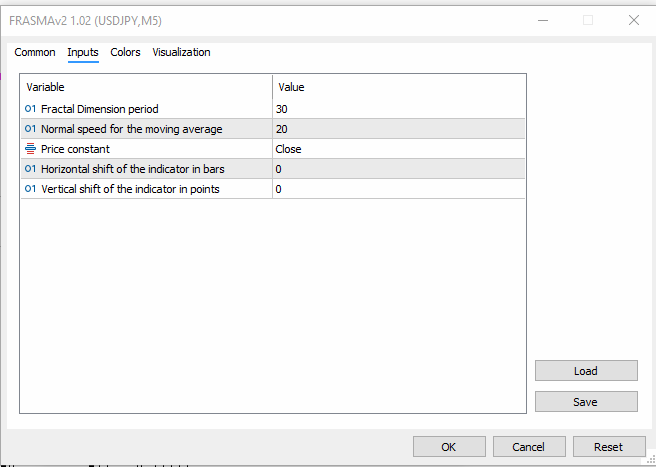This screenshot has width=656, height=467.
Task: Select Horizontal shift of the indicator in bars
Action: pyautogui.click(x=133, y=169)
